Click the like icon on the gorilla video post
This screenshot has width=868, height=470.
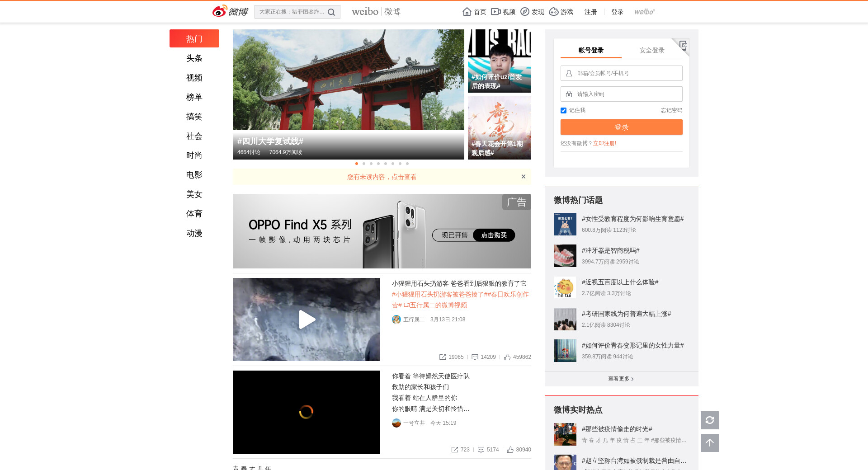[507, 357]
